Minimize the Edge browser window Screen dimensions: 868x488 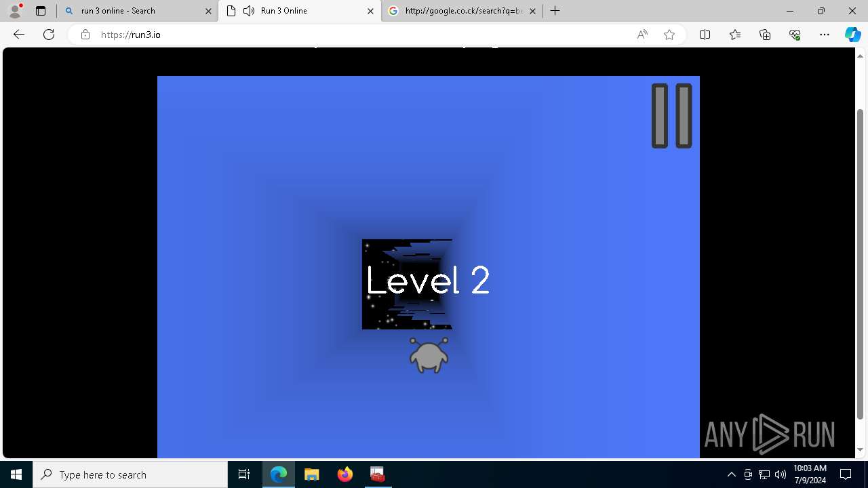click(790, 11)
